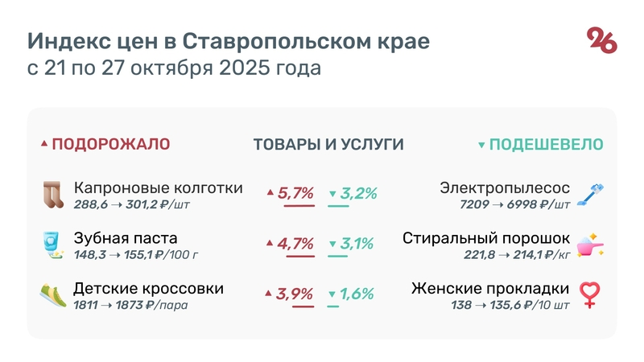Click the vacuum cleaner icon
The height and width of the screenshot is (362, 644).
[592, 195]
